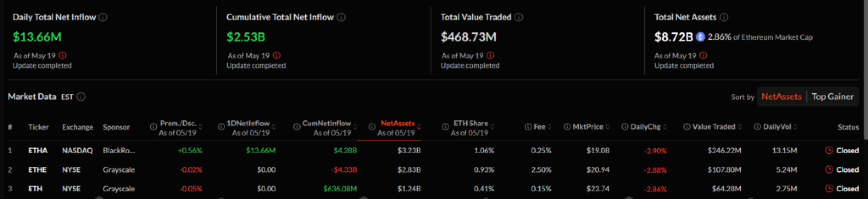
Task: Click red alert icon under Total Value Traded
Action: point(490,56)
